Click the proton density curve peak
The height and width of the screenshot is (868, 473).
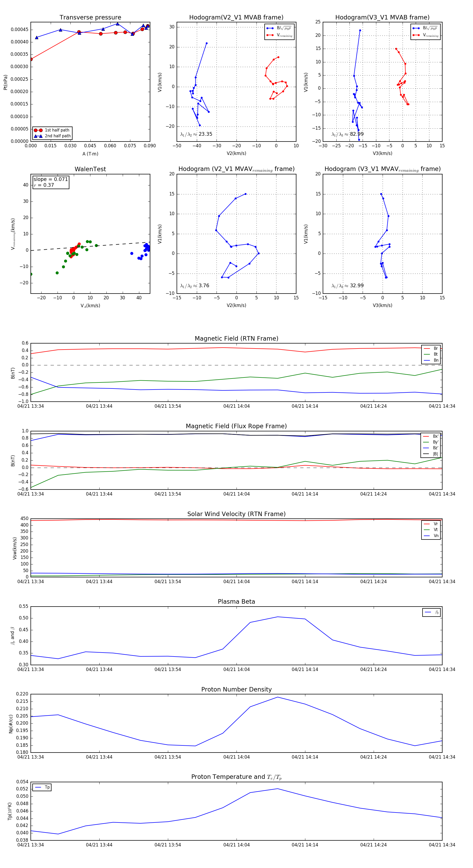pyautogui.click(x=278, y=697)
